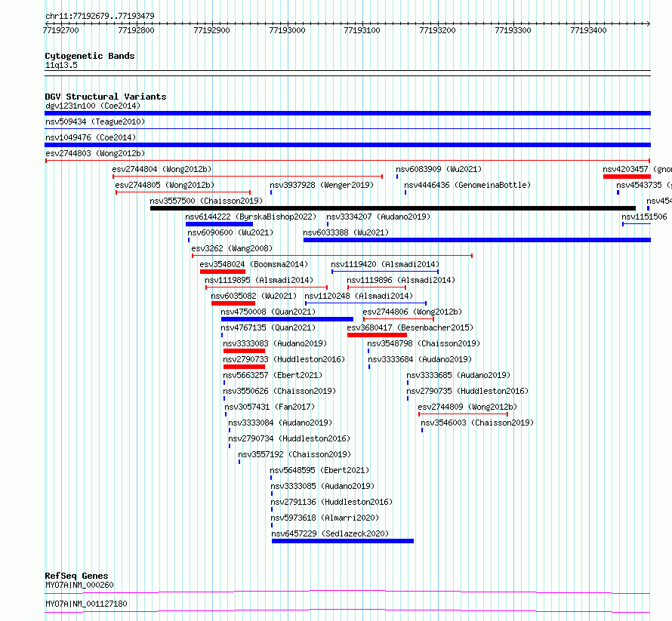The height and width of the screenshot is (621, 672).
Task: Select the esv3262 (Wang2008) label
Action: [232, 248]
